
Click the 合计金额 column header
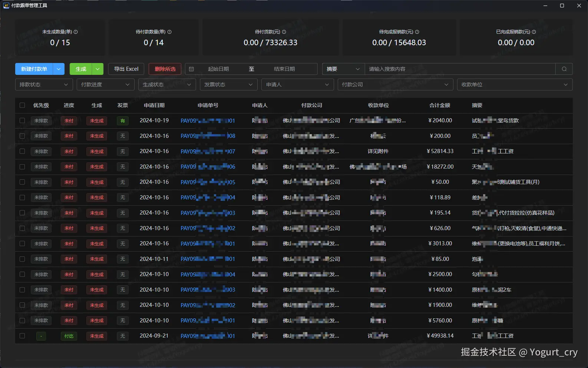pos(440,105)
